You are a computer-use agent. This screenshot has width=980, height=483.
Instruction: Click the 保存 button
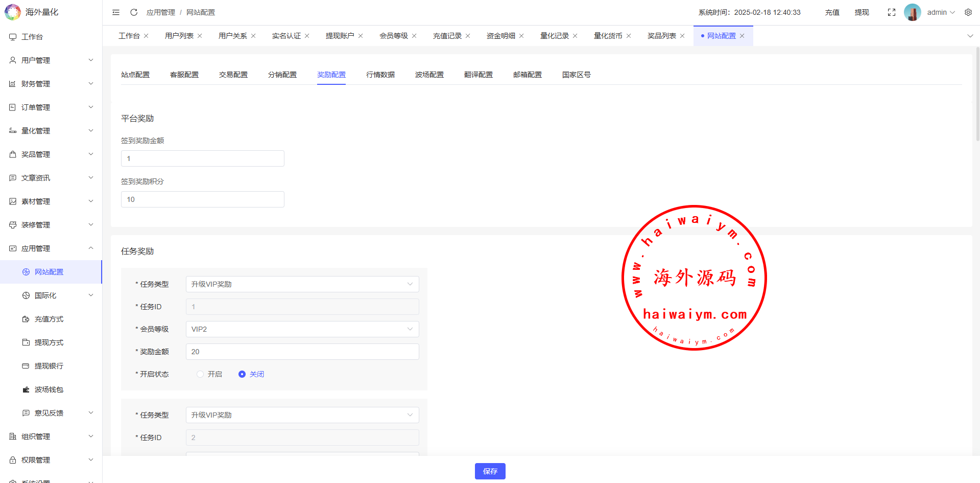(490, 471)
